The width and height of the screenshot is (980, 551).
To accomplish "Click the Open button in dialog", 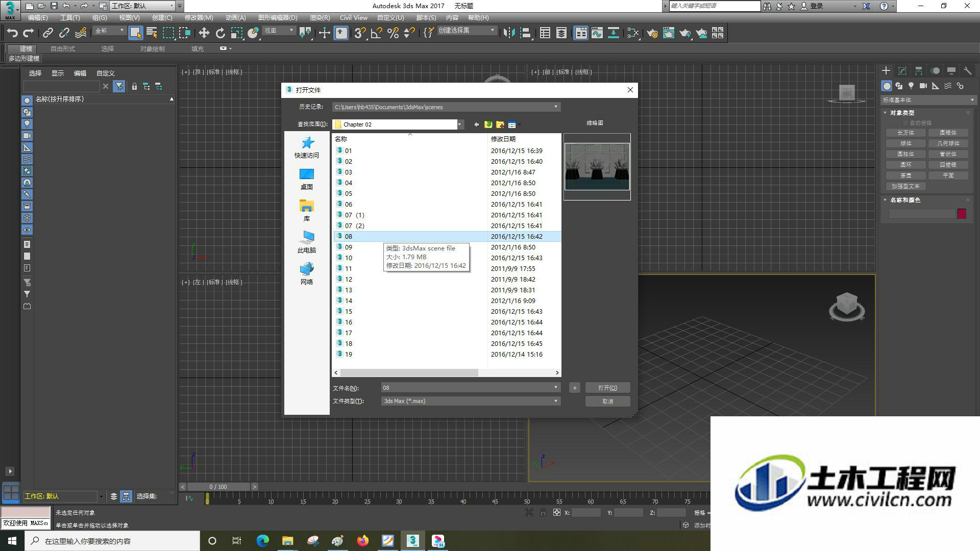I will [607, 388].
